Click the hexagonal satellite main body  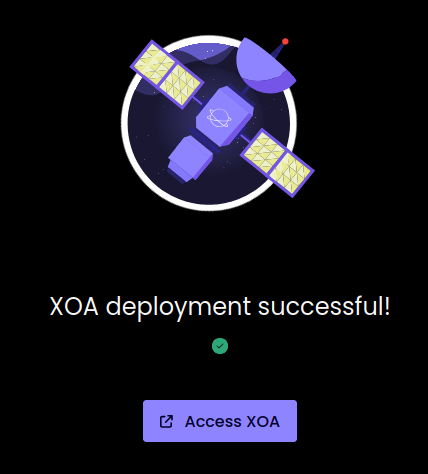(225, 116)
